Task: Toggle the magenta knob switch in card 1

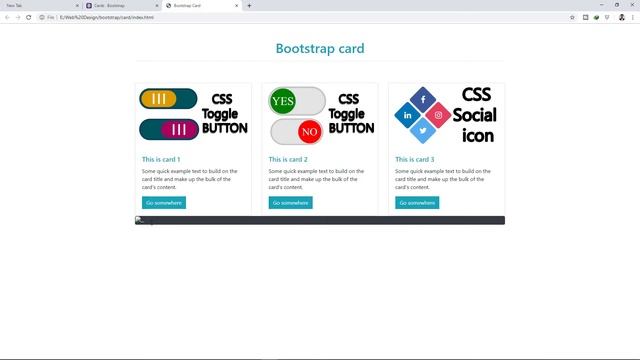Action: coord(169,129)
